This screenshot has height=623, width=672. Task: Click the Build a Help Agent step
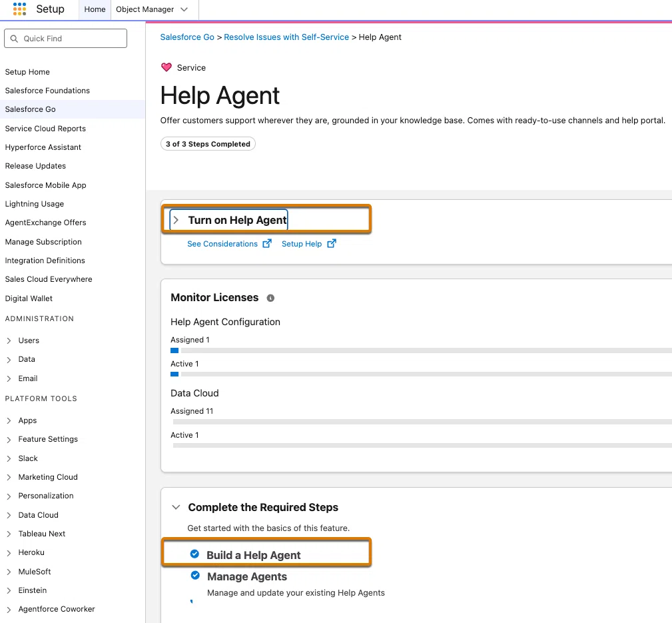(x=253, y=555)
